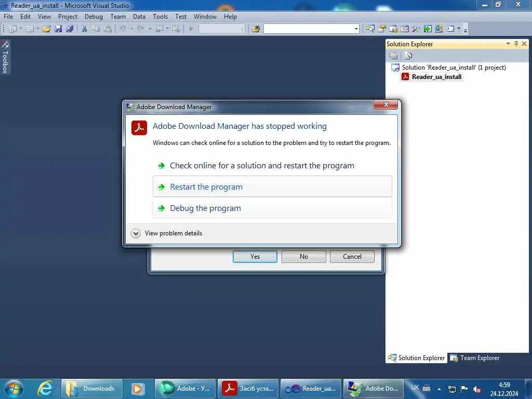Open the Edit menu
Viewport: 532px width, 399px height.
click(25, 17)
